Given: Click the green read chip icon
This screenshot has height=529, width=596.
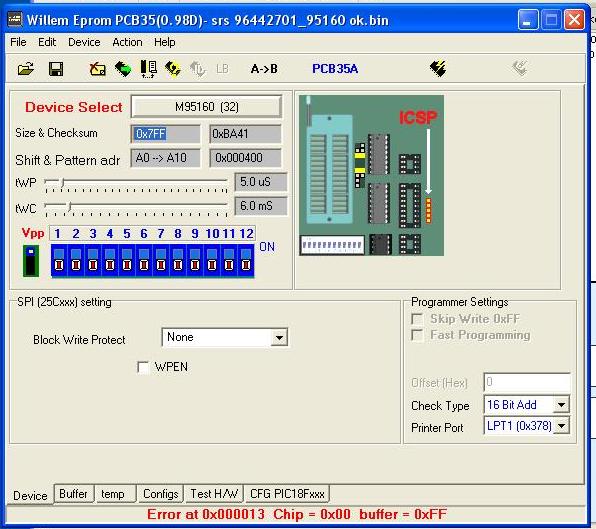Looking at the screenshot, I should click(x=123, y=69).
